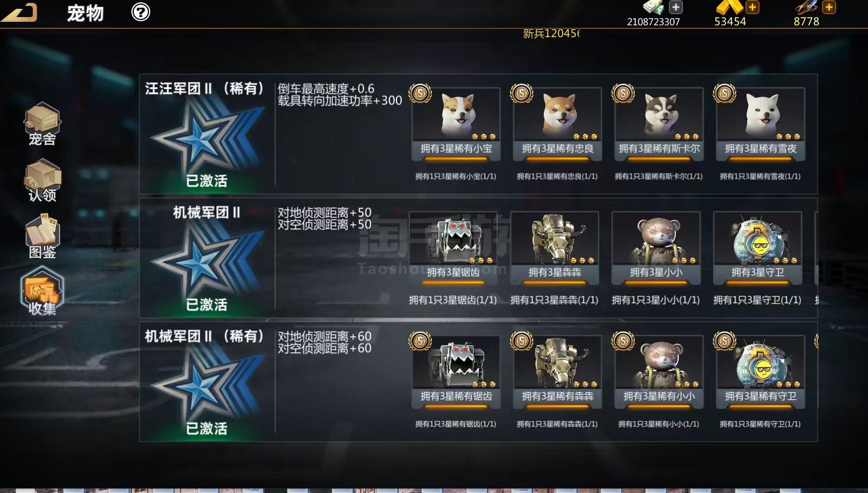Open the help question mark icon
868x493 pixels.
click(x=141, y=12)
